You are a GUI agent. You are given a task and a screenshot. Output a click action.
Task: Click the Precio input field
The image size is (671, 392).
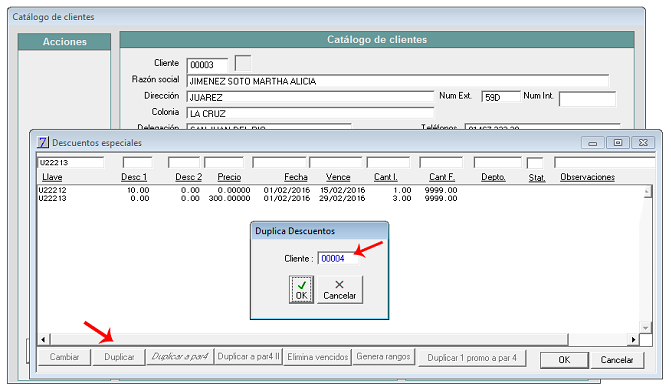(224, 163)
